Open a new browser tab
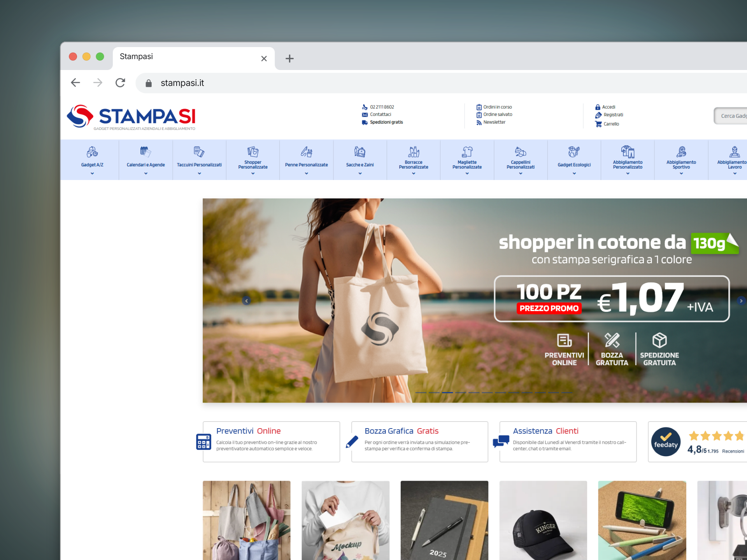This screenshot has width=747, height=560. (289, 59)
